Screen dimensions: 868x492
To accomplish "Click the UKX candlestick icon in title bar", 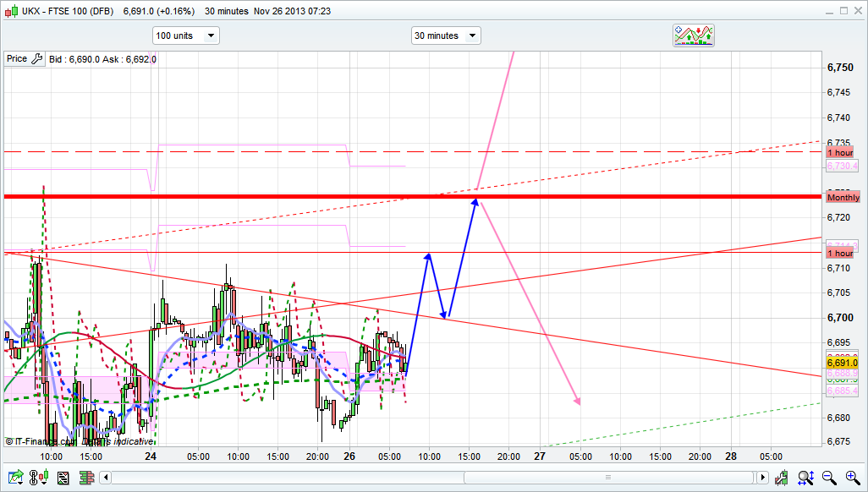I will (x=11, y=11).
